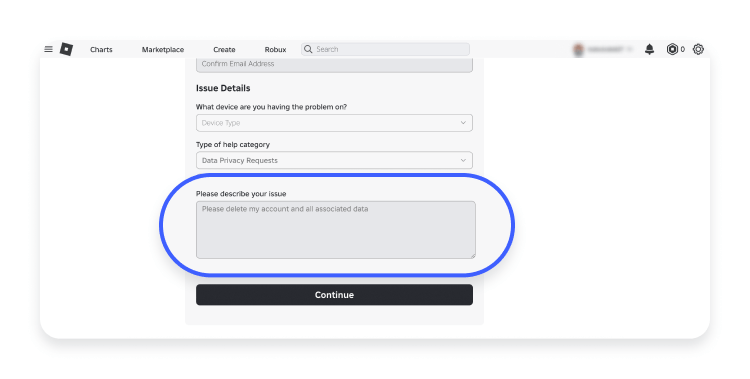Expand the account dropdown arrow beside username
The width and height of the screenshot is (750, 379).
[629, 49]
